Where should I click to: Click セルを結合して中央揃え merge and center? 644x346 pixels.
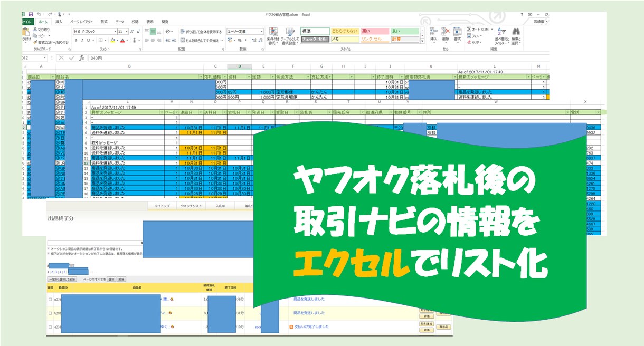tap(201, 40)
